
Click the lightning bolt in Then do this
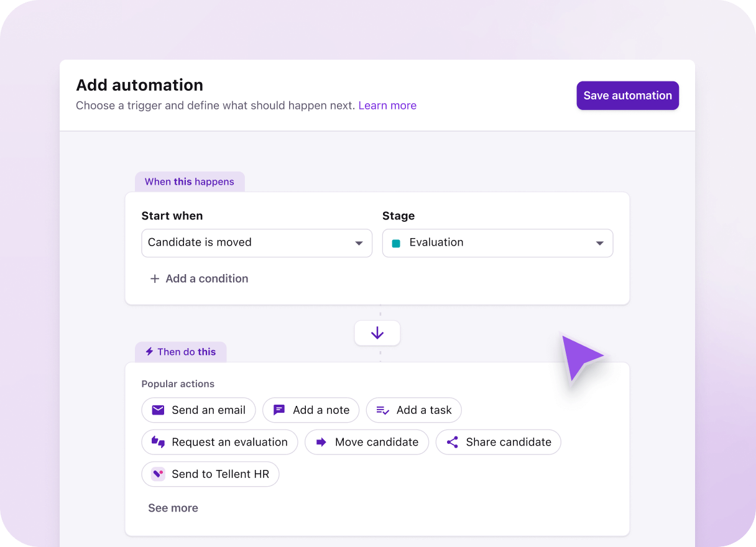(x=149, y=352)
